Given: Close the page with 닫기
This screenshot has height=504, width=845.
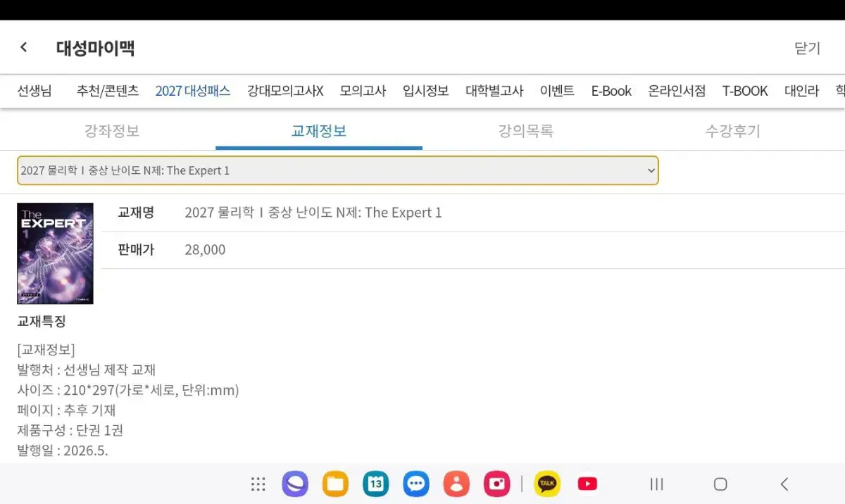Looking at the screenshot, I should point(808,48).
